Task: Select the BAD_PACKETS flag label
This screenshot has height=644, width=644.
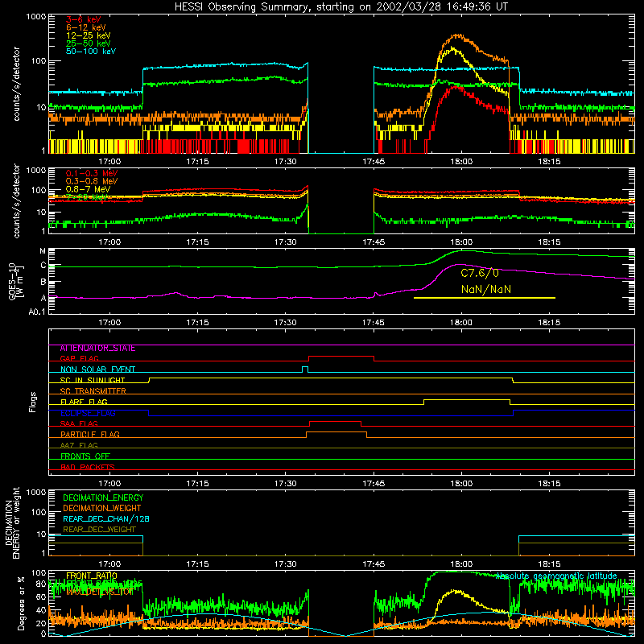Action: click(x=88, y=468)
